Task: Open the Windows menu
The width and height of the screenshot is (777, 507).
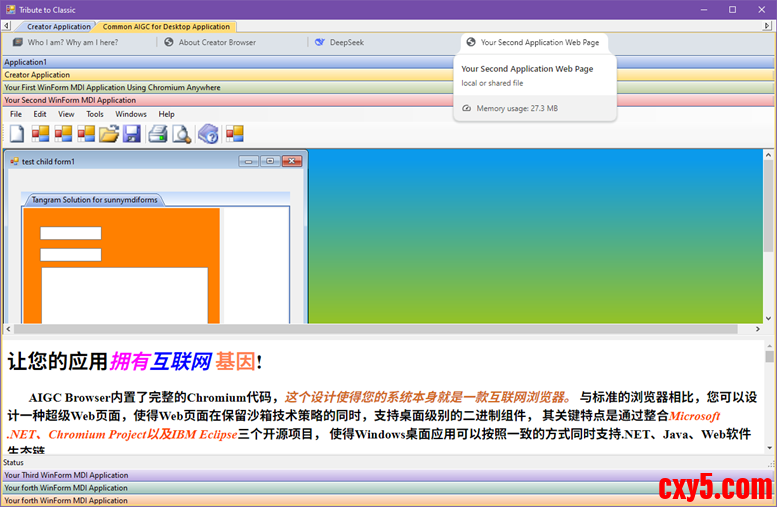Action: point(131,114)
